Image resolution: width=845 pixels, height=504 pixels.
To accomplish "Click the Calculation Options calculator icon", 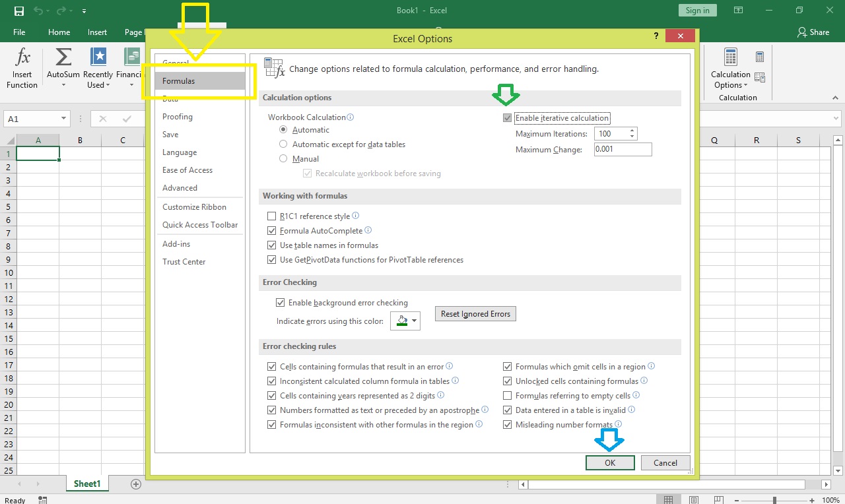I will (731, 57).
